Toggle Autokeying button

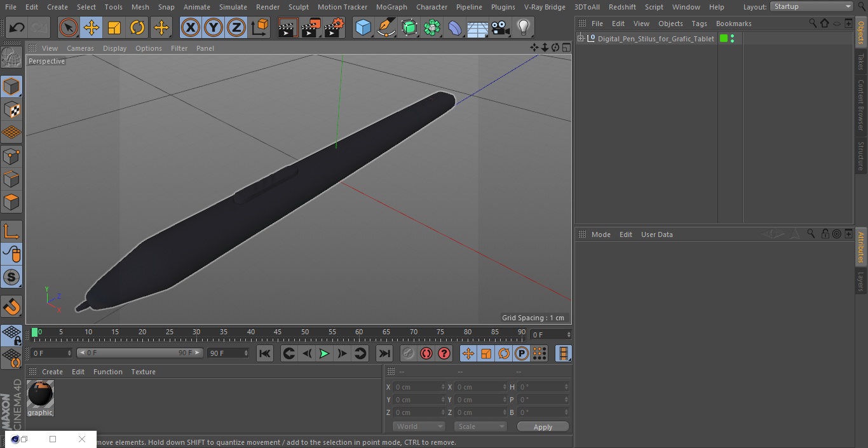pyautogui.click(x=426, y=353)
